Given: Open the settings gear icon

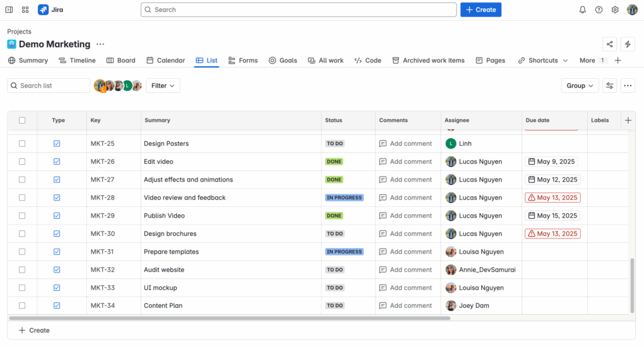Looking at the screenshot, I should click(x=615, y=9).
